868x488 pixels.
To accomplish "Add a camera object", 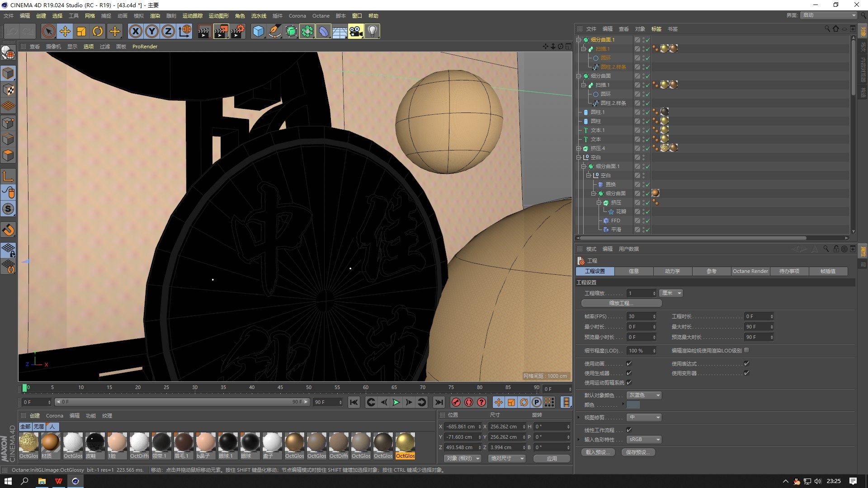I will tap(356, 31).
